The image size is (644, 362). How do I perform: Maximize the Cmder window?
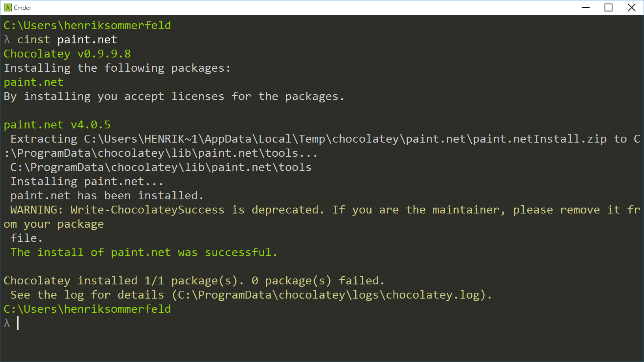pos(609,7)
